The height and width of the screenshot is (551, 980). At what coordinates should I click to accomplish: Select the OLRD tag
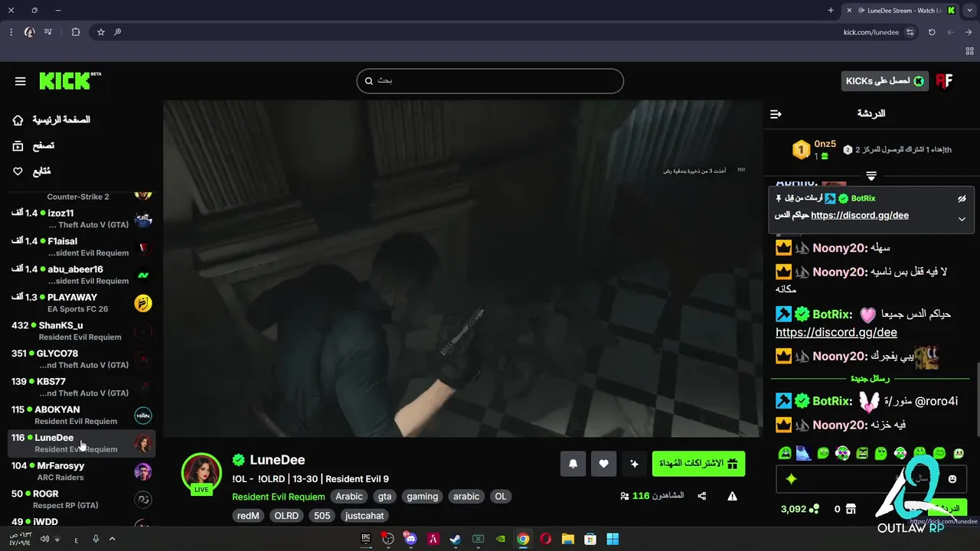pos(286,516)
